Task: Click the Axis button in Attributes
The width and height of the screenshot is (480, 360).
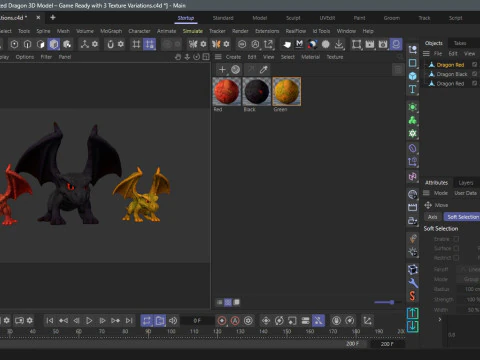Action: pyautogui.click(x=432, y=217)
